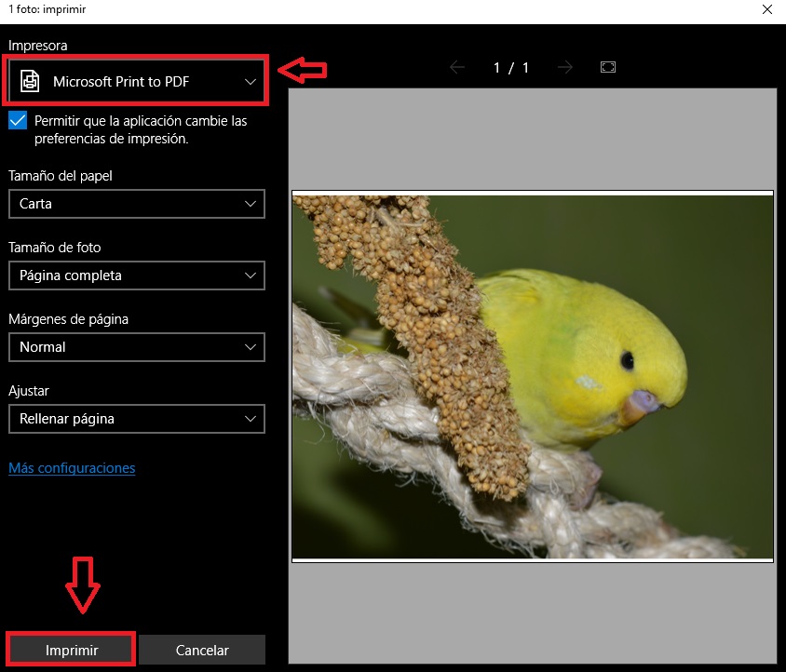This screenshot has height=672, width=786.
Task: Go to the next preview page arrow
Action: click(564, 67)
